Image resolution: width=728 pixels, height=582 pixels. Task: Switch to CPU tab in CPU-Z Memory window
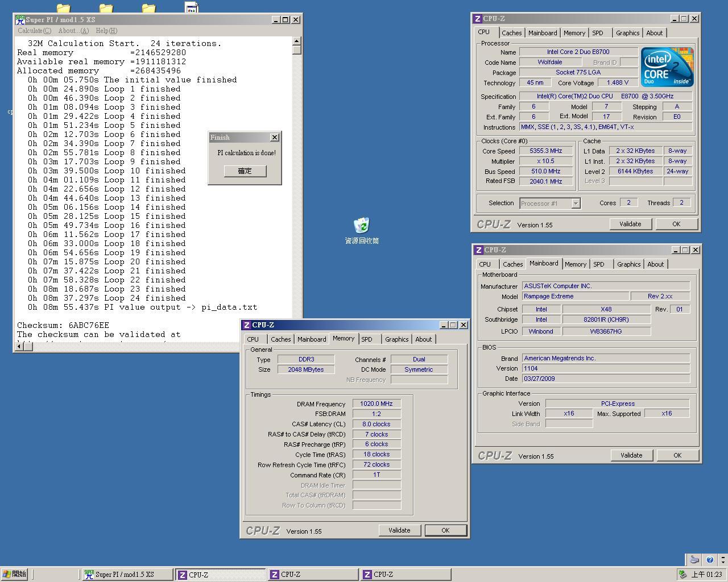tap(253, 339)
